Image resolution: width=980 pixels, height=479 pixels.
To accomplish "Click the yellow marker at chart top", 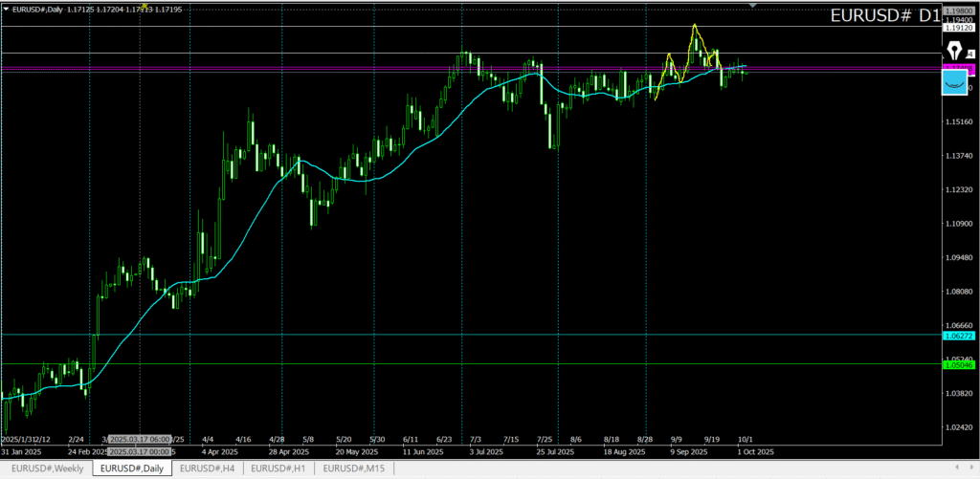I will [144, 6].
